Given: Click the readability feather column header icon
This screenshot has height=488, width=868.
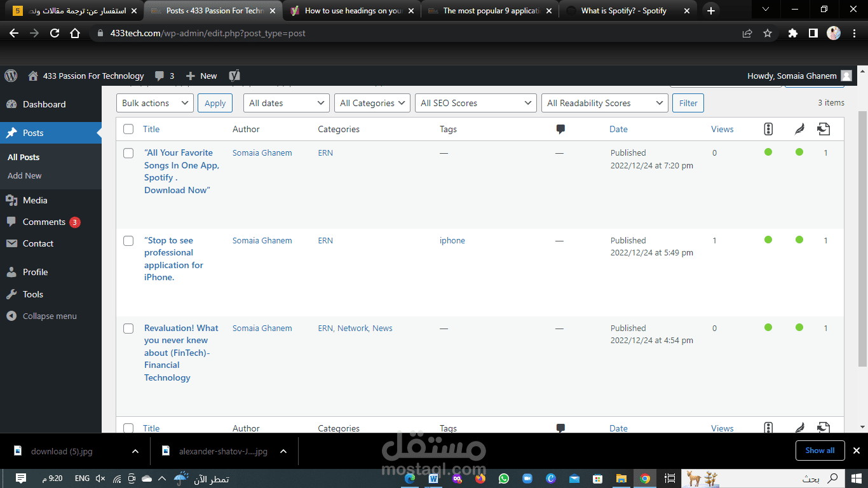Looking at the screenshot, I should click(799, 129).
